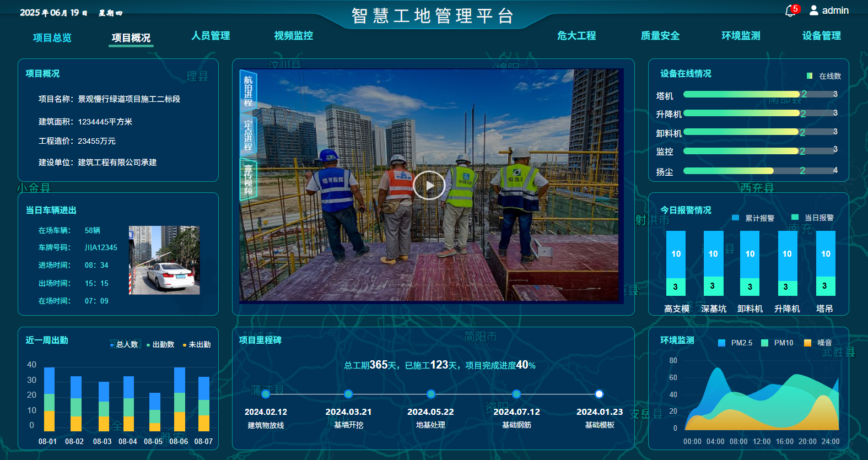868x460 pixels.
Task: Click the 2024.01.23 基础模板 milestone marker
Action: tap(599, 394)
